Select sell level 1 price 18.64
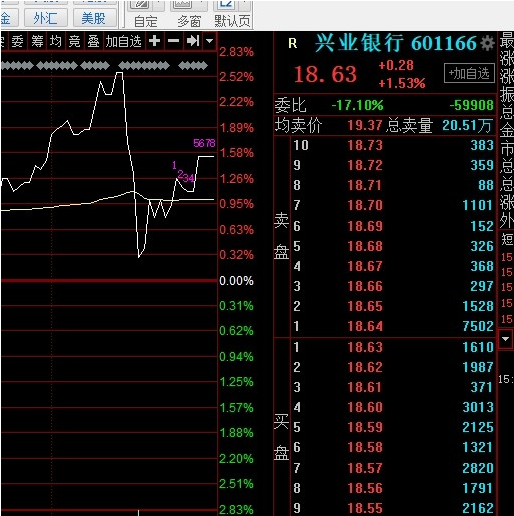This screenshot has height=516, width=514. coord(365,326)
